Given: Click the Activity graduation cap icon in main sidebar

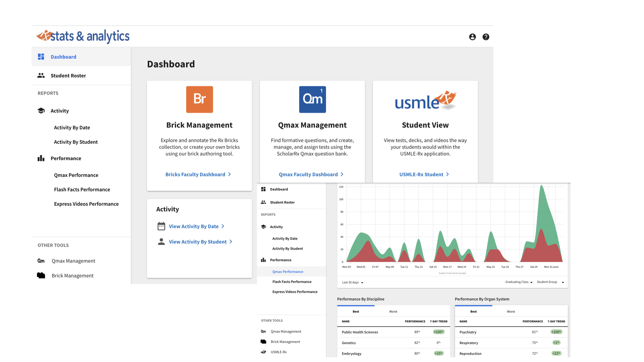Looking at the screenshot, I should [41, 111].
